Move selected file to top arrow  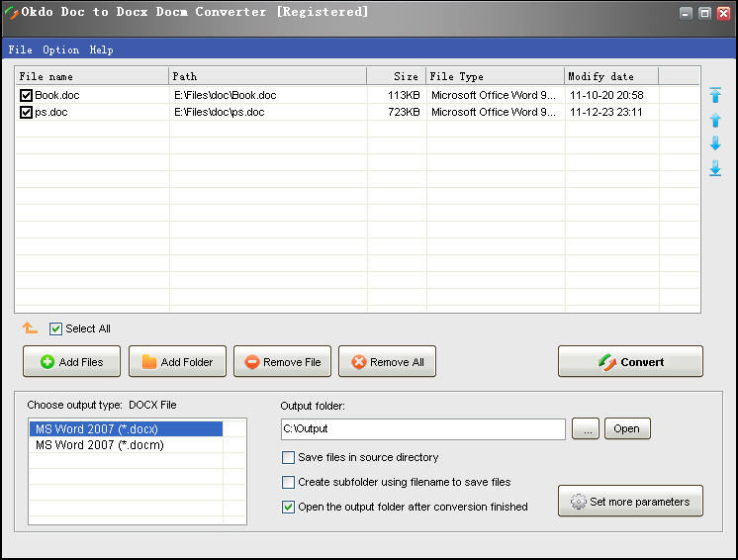point(715,95)
